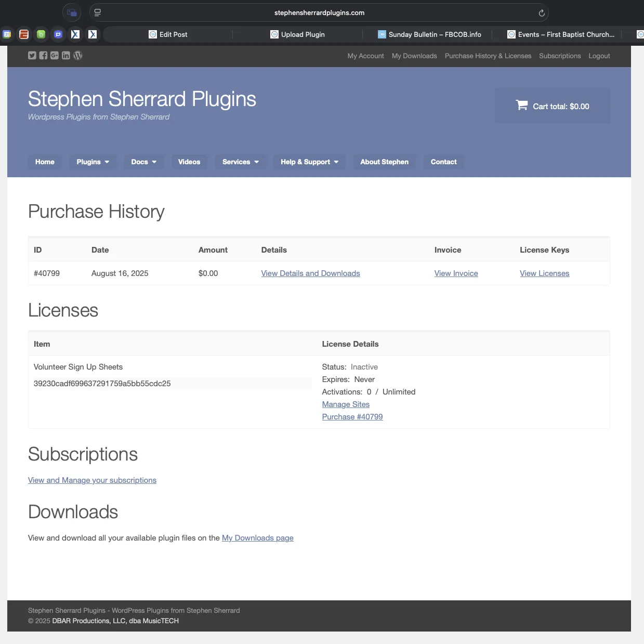Image resolution: width=644 pixels, height=644 pixels.
Task: Expand the Services dropdown menu
Action: 241,162
